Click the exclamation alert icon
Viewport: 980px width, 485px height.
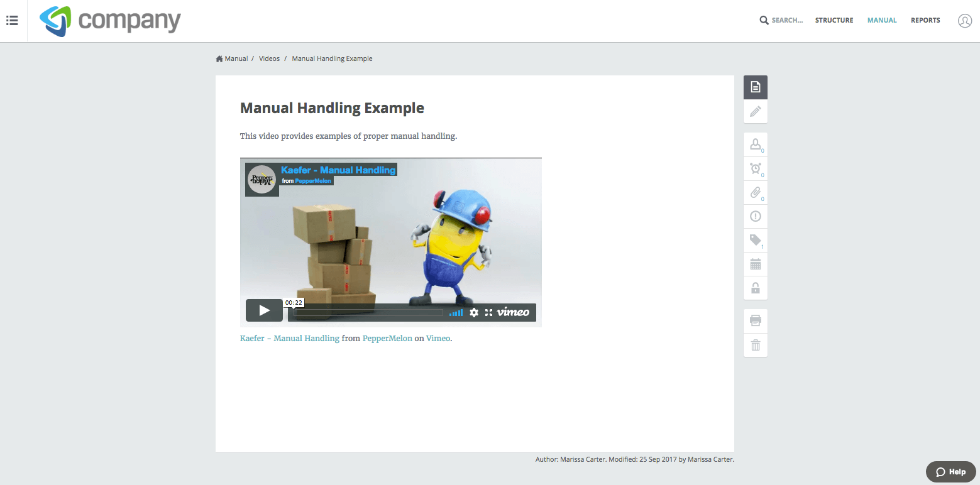tap(756, 217)
